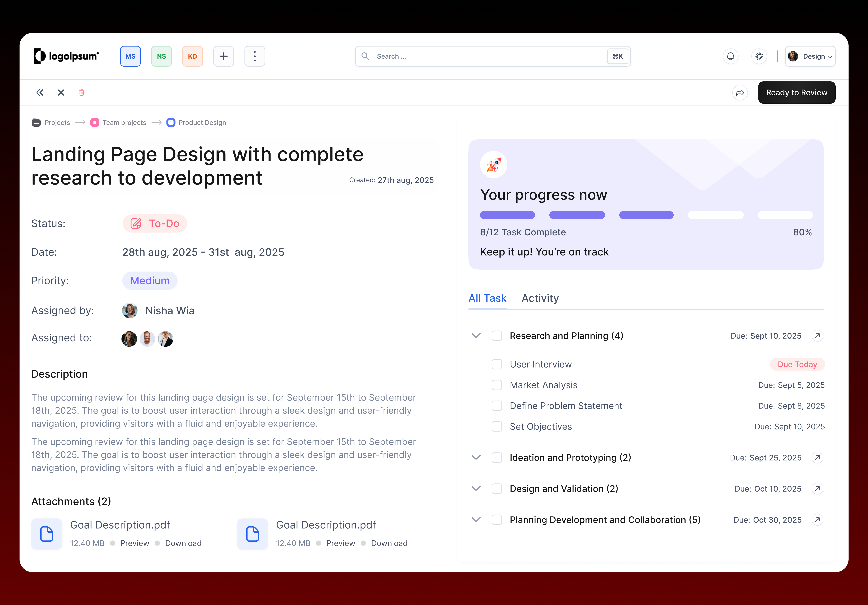The image size is (868, 605).
Task: Mark Market Analysis as complete
Action: tap(497, 385)
